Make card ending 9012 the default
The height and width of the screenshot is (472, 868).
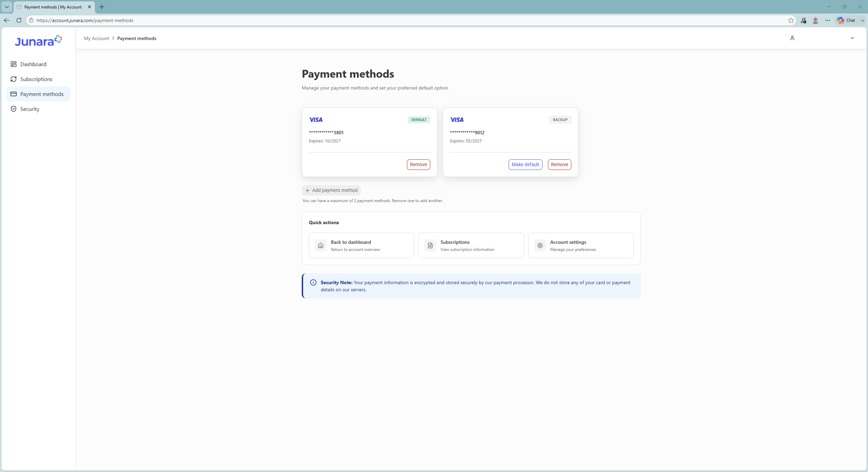pos(525,164)
